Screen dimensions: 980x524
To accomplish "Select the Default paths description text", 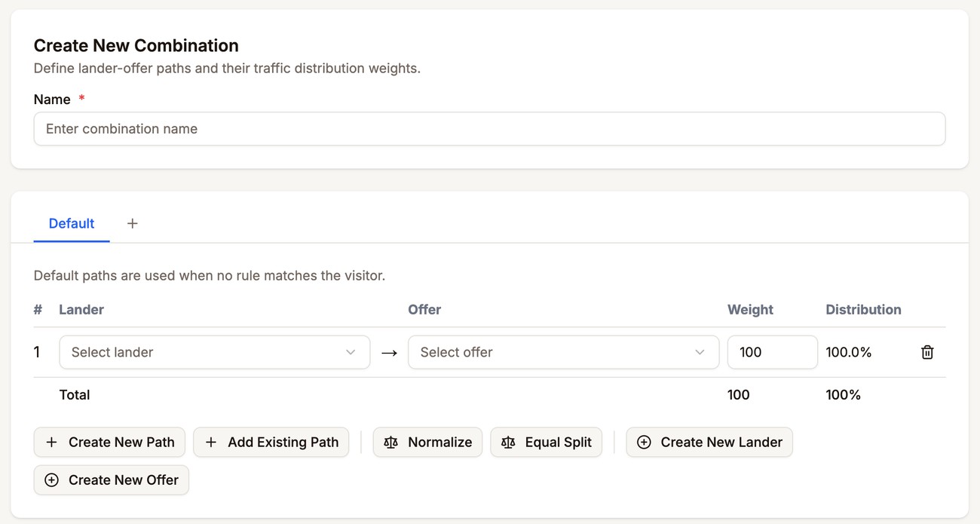I will point(210,276).
